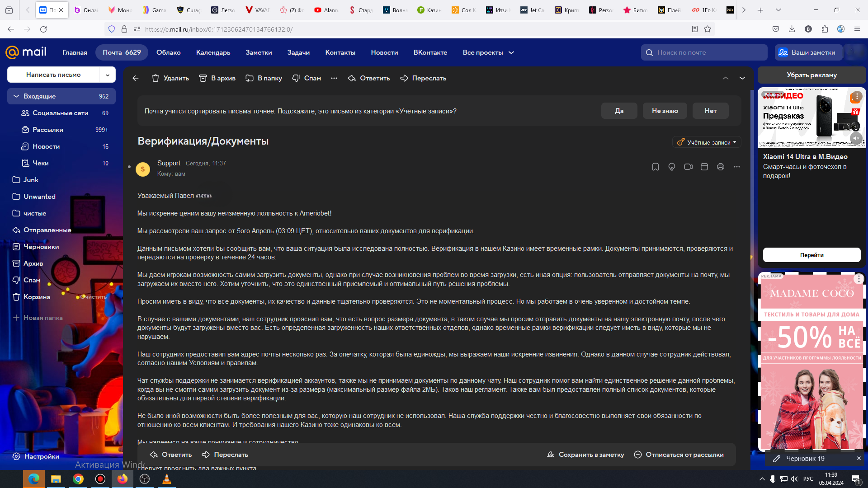Mark the email with the Spam button
868x488 pixels.
point(307,78)
